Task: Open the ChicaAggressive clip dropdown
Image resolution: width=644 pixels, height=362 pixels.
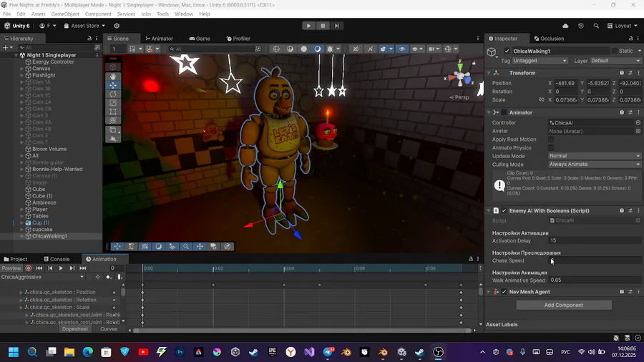Action: point(43,277)
